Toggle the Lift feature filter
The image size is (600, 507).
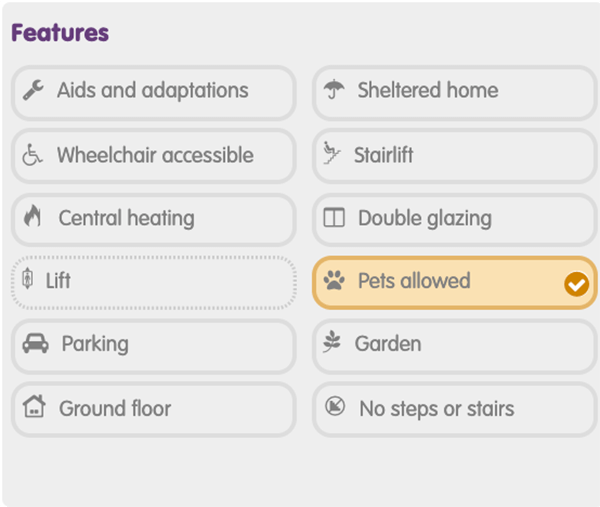[x=154, y=283]
